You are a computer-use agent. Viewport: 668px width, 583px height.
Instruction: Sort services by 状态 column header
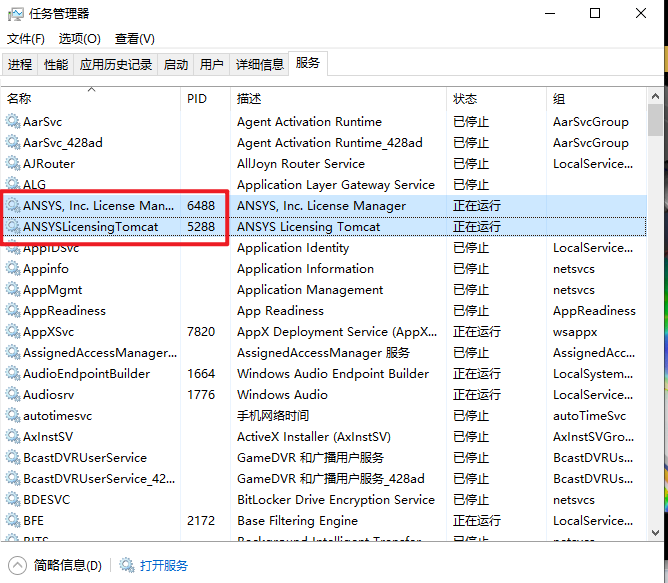[465, 99]
